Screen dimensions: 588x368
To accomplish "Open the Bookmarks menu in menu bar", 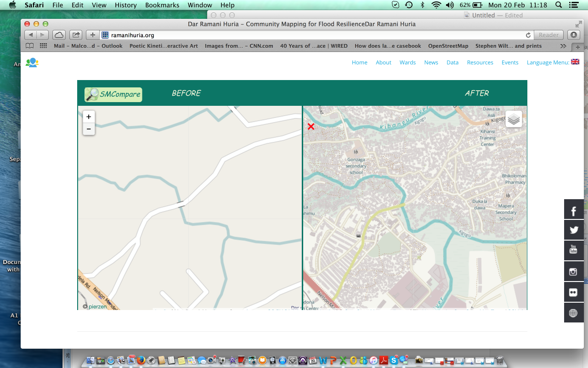I will 161,5.
